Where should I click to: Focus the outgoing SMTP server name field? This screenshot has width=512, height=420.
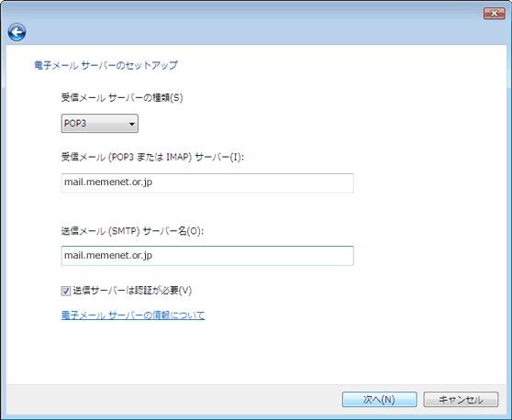(x=207, y=256)
